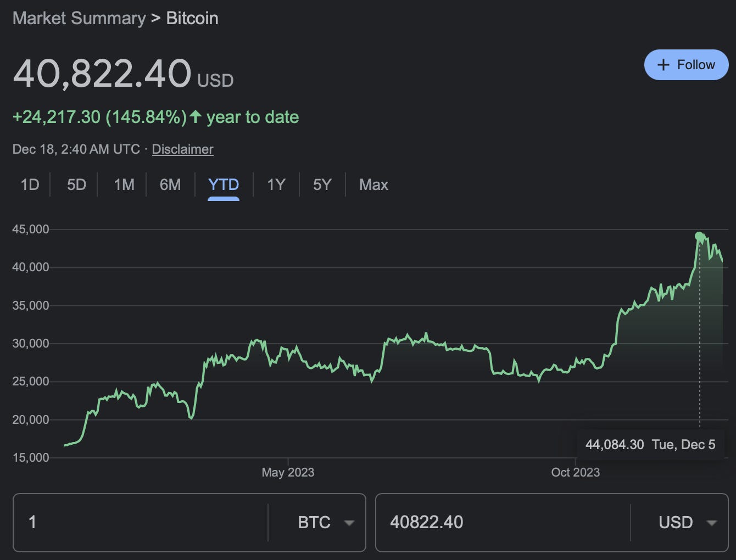Click the Dec 18, 2:40 AM UTC timestamp
Image resolution: width=736 pixels, height=560 pixels.
pos(76,149)
